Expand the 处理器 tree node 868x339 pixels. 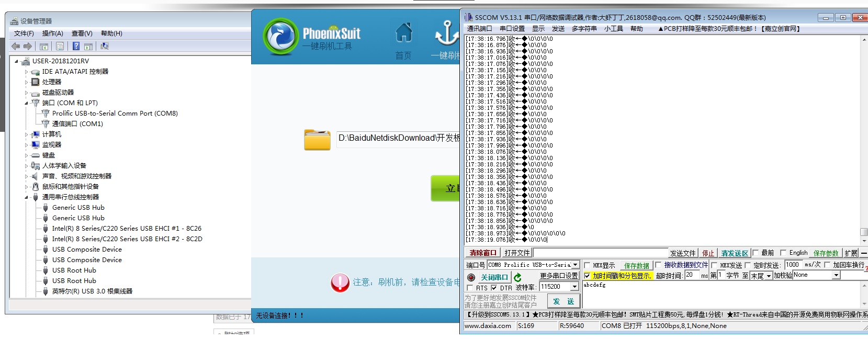26,83
